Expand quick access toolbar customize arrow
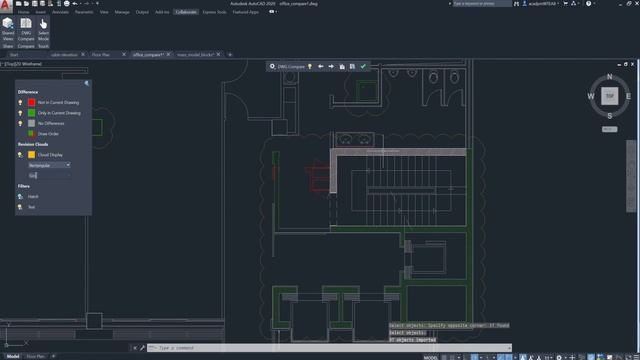 pos(97,4)
